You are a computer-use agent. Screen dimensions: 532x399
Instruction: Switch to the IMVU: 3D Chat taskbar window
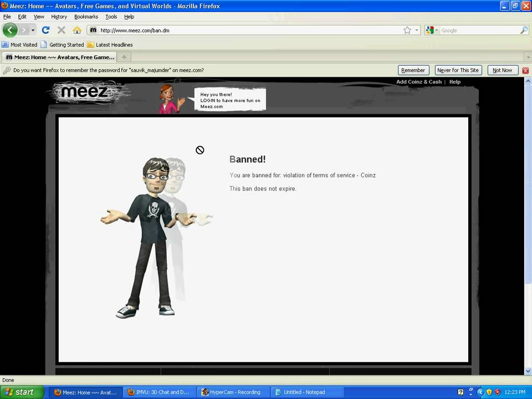[159, 392]
